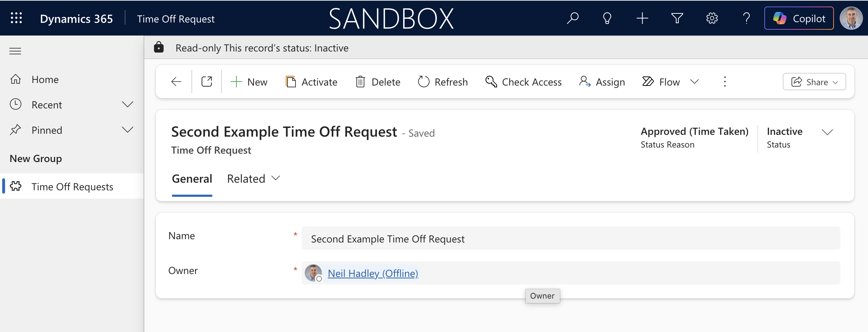Click the New Group heading
The image size is (868, 332).
(x=36, y=158)
